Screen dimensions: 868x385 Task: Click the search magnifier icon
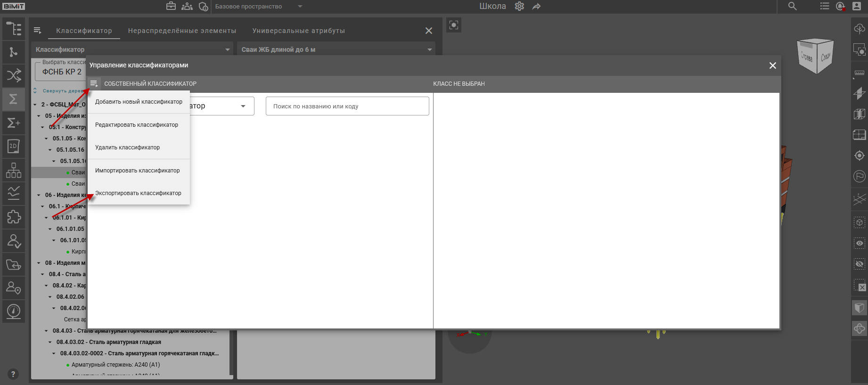[x=793, y=6]
